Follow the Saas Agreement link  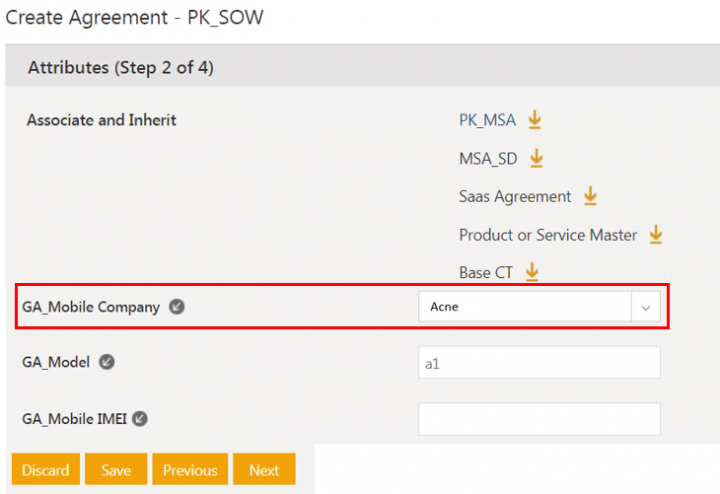(515, 197)
